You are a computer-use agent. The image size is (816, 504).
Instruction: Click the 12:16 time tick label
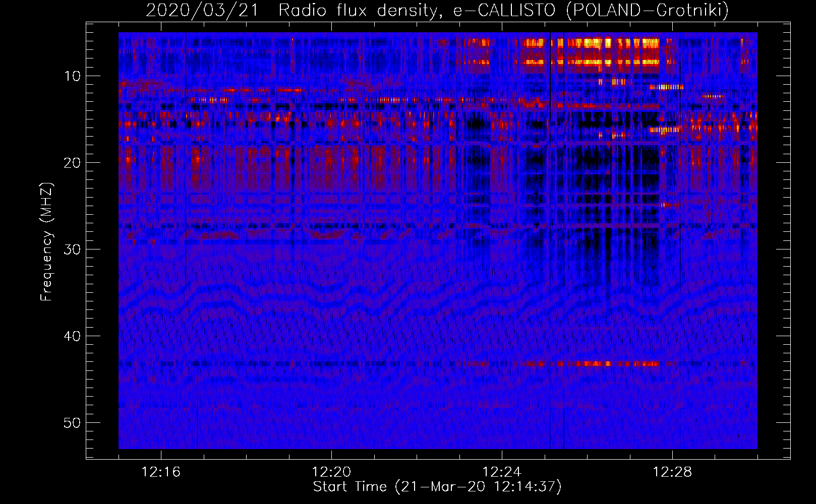click(x=161, y=472)
